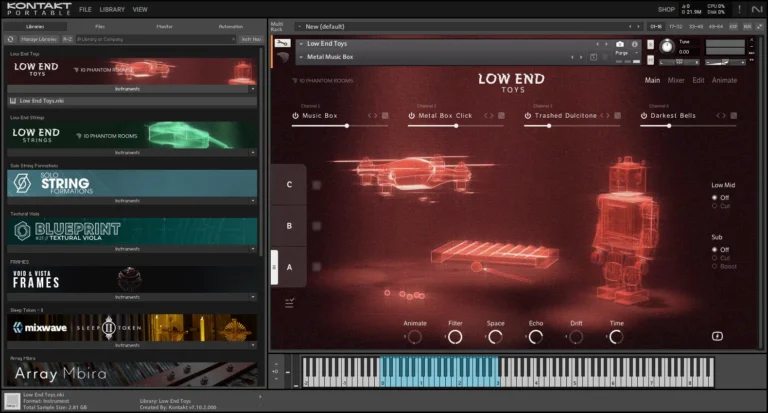This screenshot has width=768, height=413.
Task: Click the lightning bolt icon
Action: (x=717, y=336)
